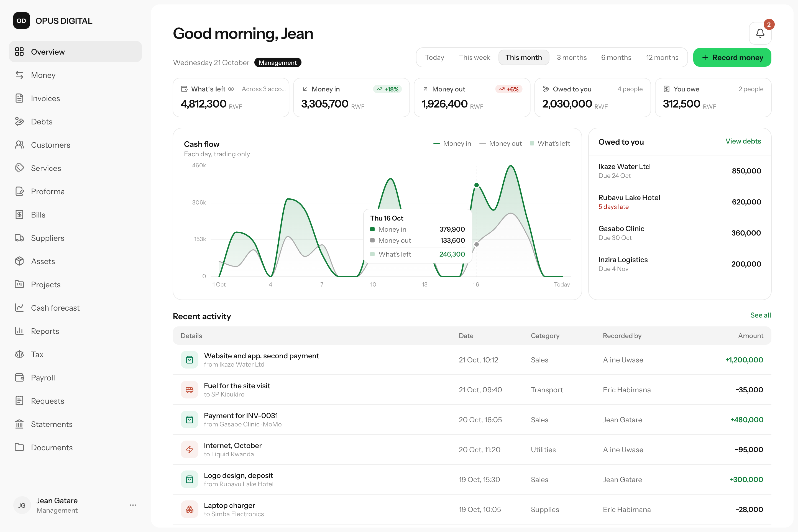The image size is (798, 532).
Task: Select the Debts hand-coins icon
Action: pos(19,121)
